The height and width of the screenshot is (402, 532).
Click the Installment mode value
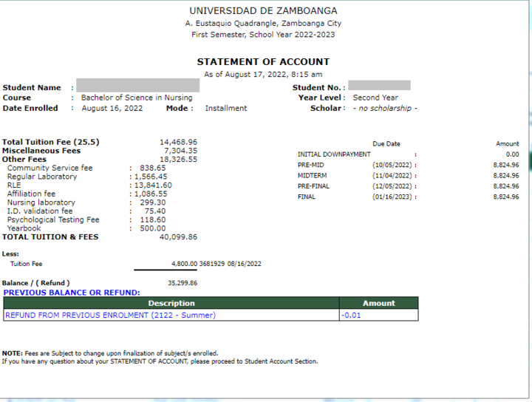(226, 108)
